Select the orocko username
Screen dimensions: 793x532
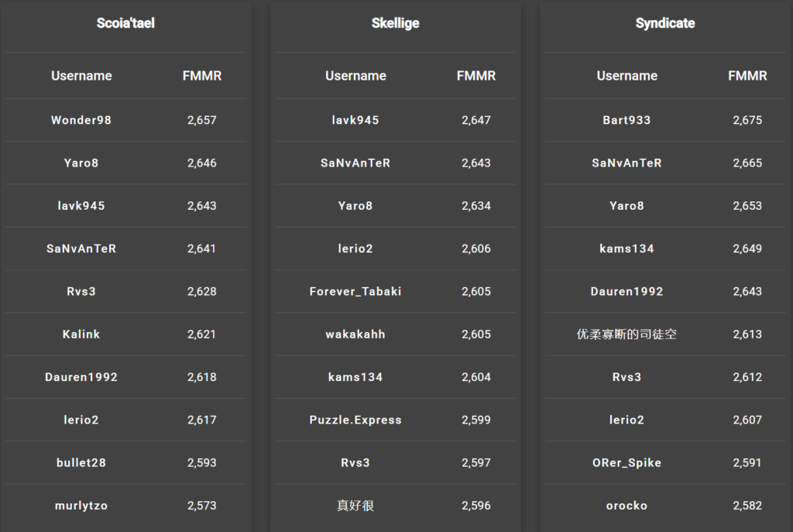pos(627,506)
